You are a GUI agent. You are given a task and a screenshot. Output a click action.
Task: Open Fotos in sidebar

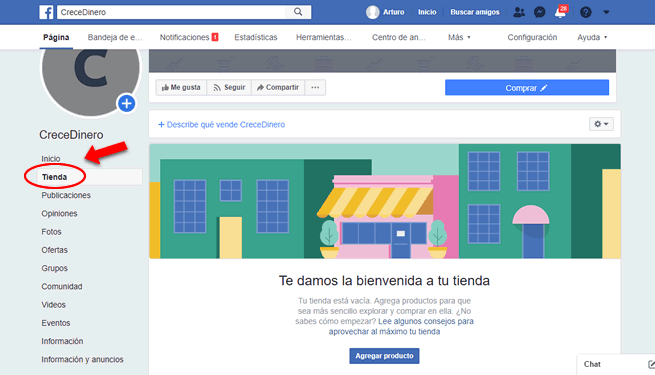click(x=51, y=232)
